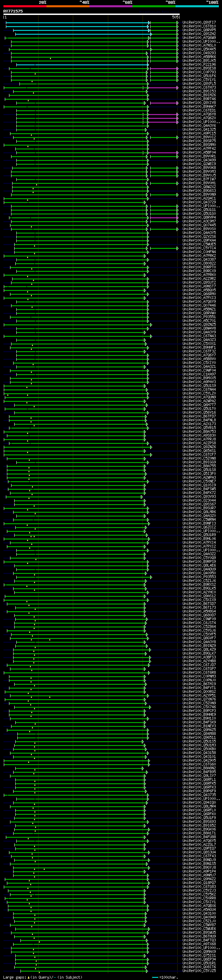The width and height of the screenshot is (222, 980).
Task: Select label UniRef100_Q07445
Action: (x=199, y=225)
